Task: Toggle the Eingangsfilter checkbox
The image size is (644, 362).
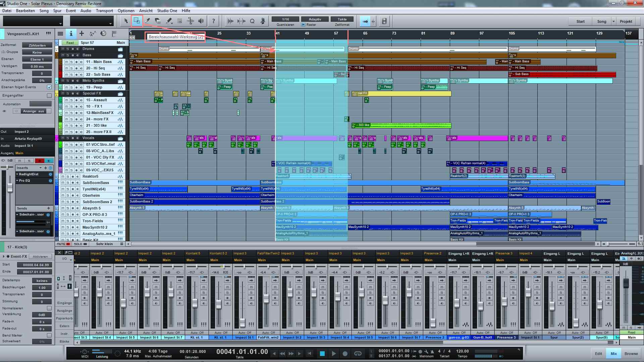Action: 49,96
